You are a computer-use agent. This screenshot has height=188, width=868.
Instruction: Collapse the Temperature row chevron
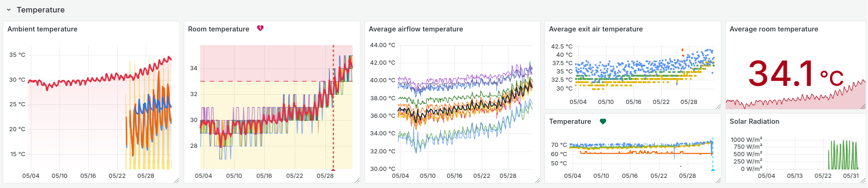pyautogui.click(x=9, y=10)
